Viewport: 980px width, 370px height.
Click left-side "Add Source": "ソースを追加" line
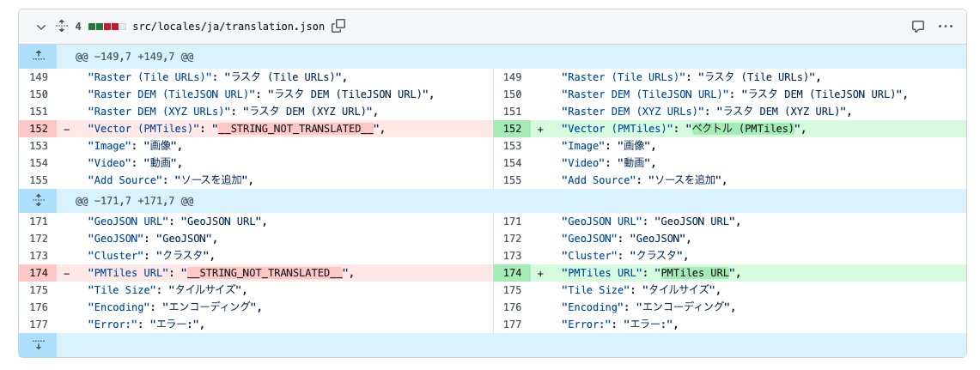(x=171, y=180)
